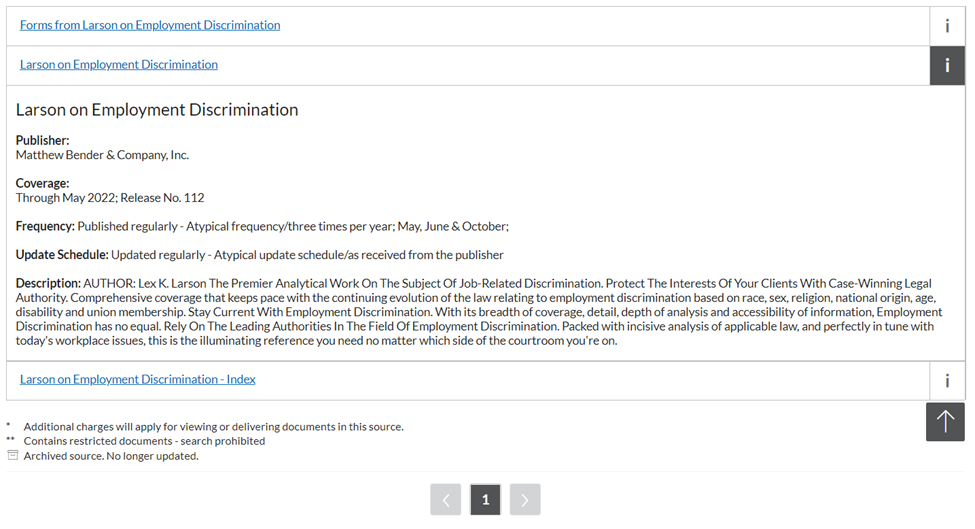Open the Larson on Employment Discrimination link
The image size is (975, 529).
point(119,64)
